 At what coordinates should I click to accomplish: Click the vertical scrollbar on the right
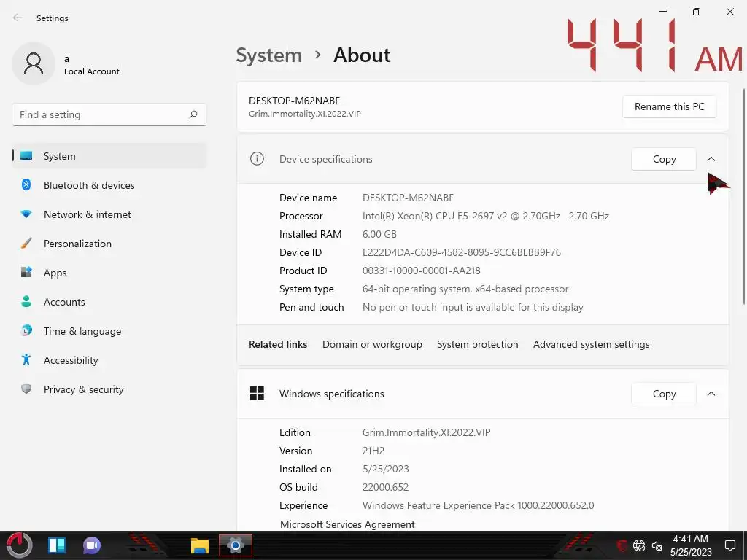point(743,196)
